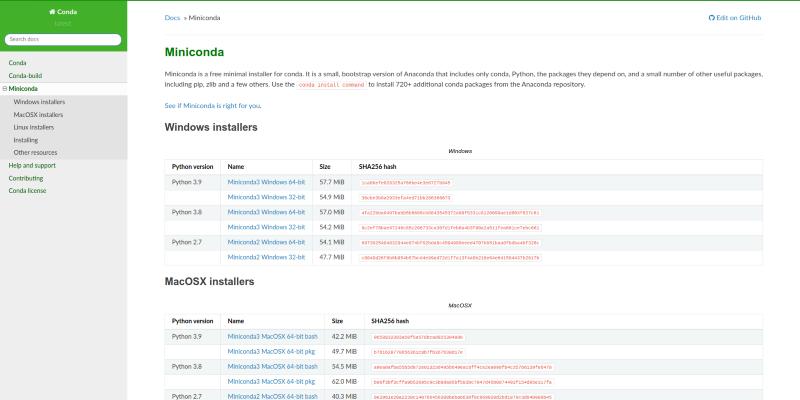This screenshot has width=800, height=400.
Task: Download Python 3.8 Miniconda3 Windows 32-bit installer
Action: (x=266, y=227)
